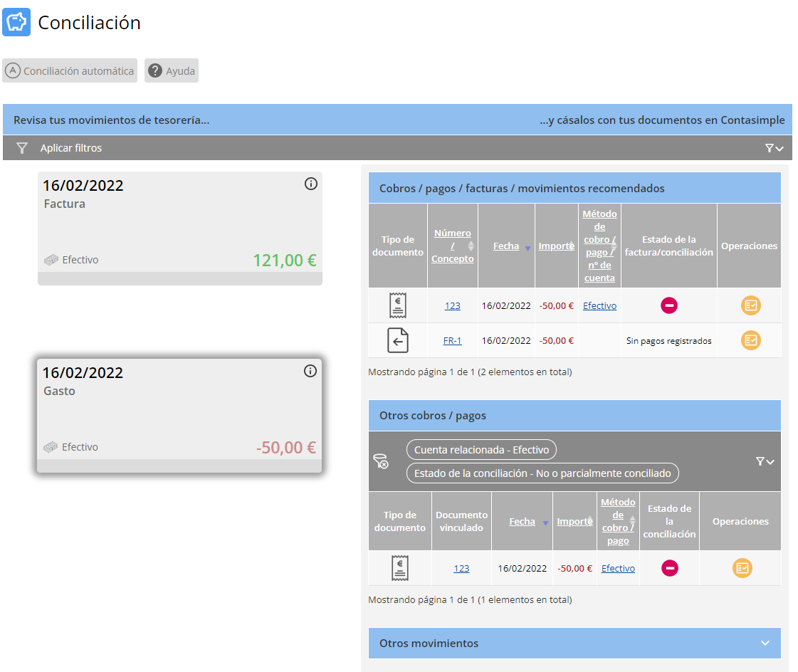This screenshot has height=672, width=798.
Task: Open the Ayuda help button
Action: tap(172, 71)
